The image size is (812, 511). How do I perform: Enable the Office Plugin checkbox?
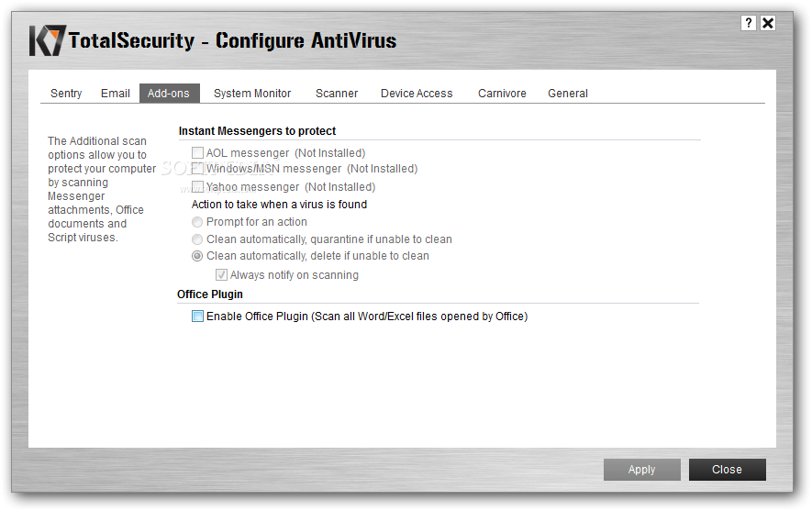pyautogui.click(x=197, y=316)
